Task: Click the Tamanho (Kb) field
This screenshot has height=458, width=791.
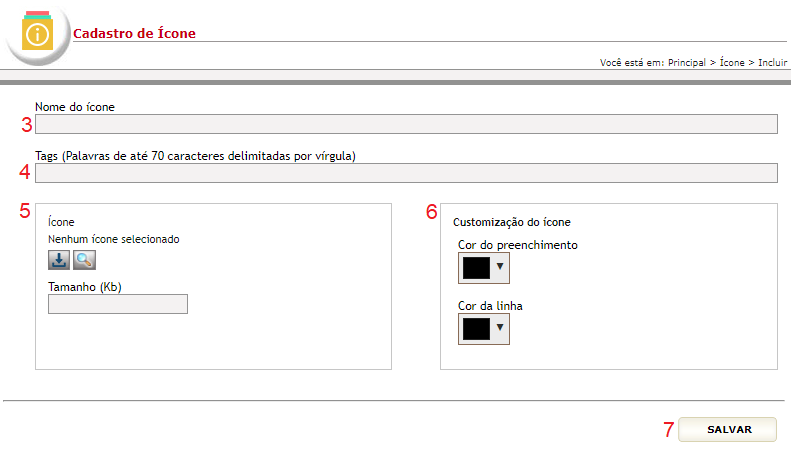Action: pyautogui.click(x=118, y=304)
